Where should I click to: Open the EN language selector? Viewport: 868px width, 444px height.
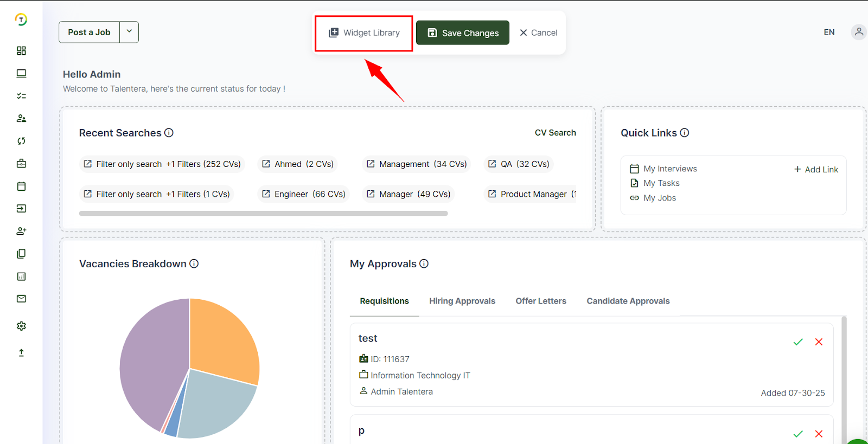(x=829, y=33)
